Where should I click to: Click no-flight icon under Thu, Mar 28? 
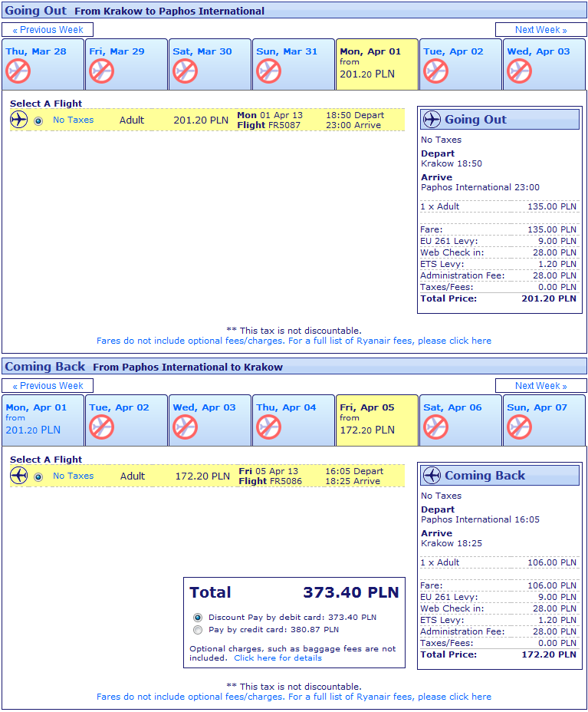pyautogui.click(x=18, y=71)
